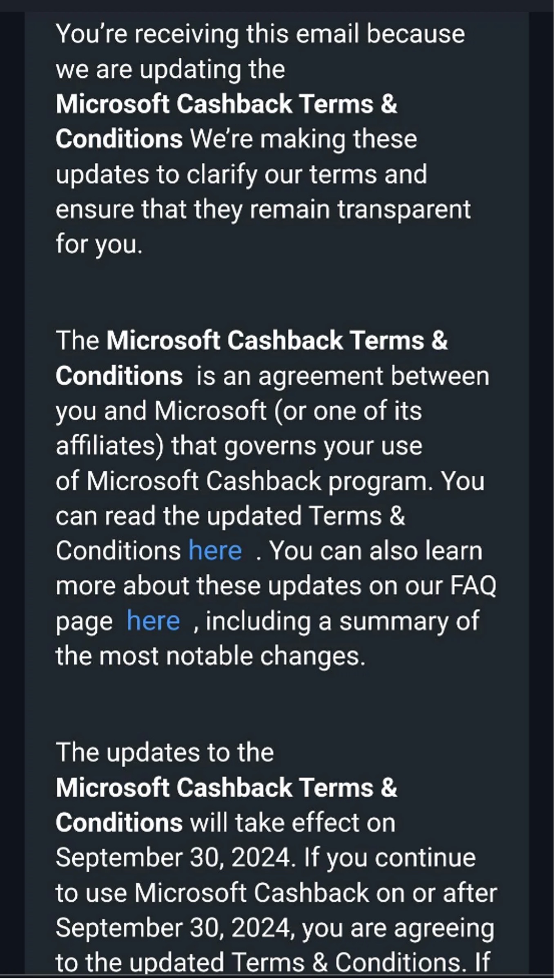Image resolution: width=555 pixels, height=980 pixels.
Task: Open the FAQ page 'here' link
Action: tap(153, 621)
